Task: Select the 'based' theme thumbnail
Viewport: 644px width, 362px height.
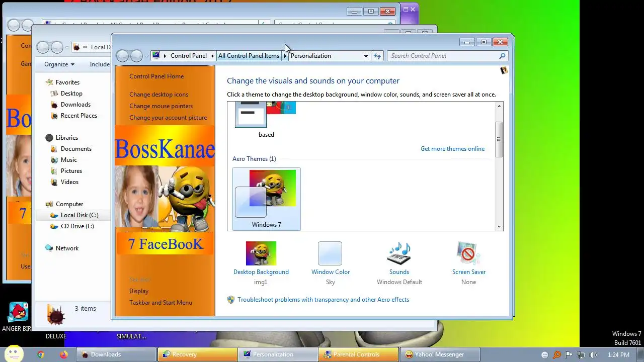Action: 266,120
